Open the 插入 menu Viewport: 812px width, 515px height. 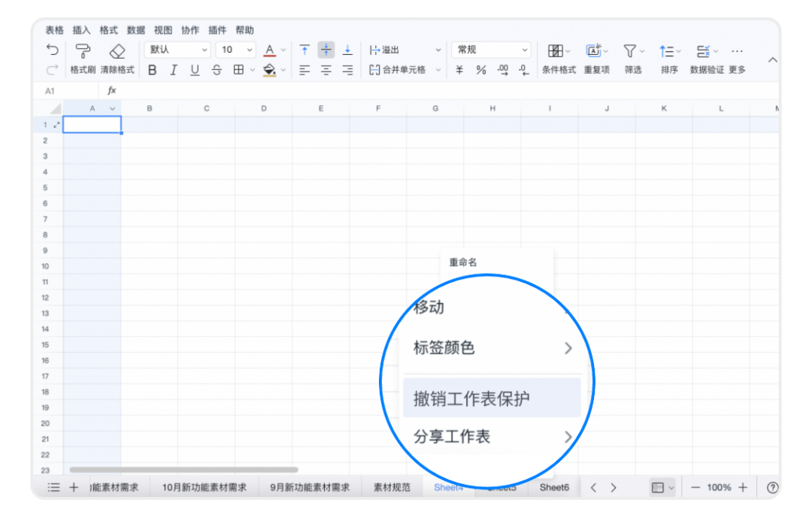coord(81,30)
